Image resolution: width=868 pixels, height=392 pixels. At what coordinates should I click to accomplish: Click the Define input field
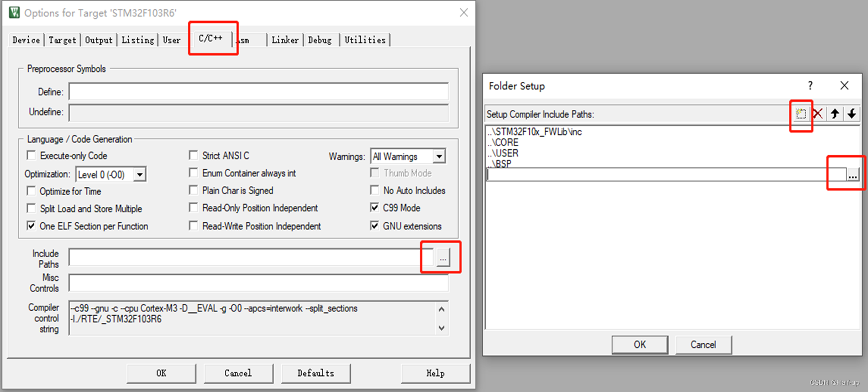pos(259,92)
